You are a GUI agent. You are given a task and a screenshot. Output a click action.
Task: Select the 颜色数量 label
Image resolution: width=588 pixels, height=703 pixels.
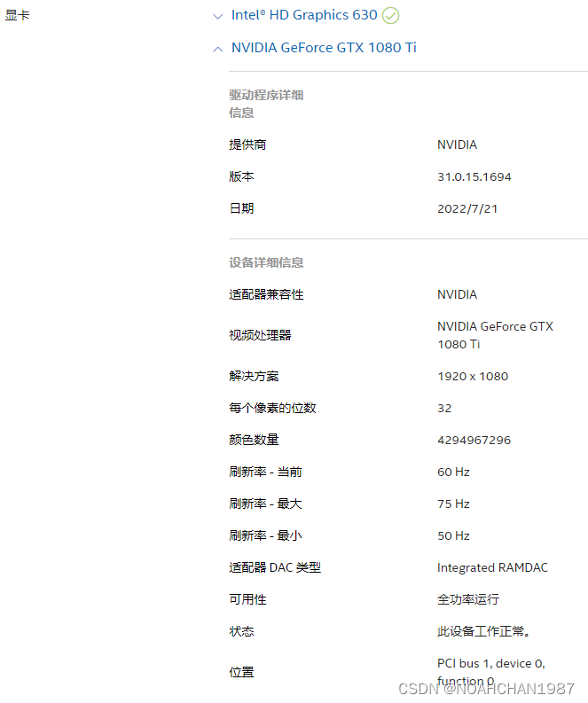254,440
